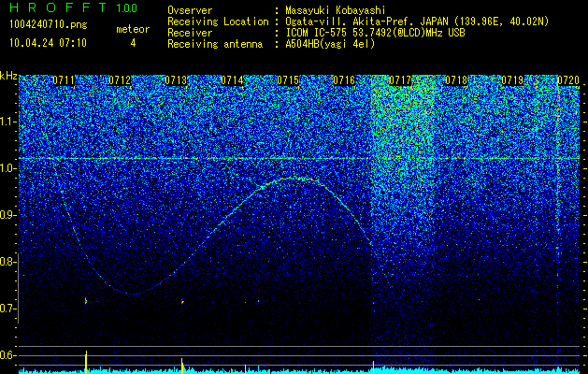Click the meteor count label
Viewport: 588px width, 374px height.
pyautogui.click(x=133, y=29)
